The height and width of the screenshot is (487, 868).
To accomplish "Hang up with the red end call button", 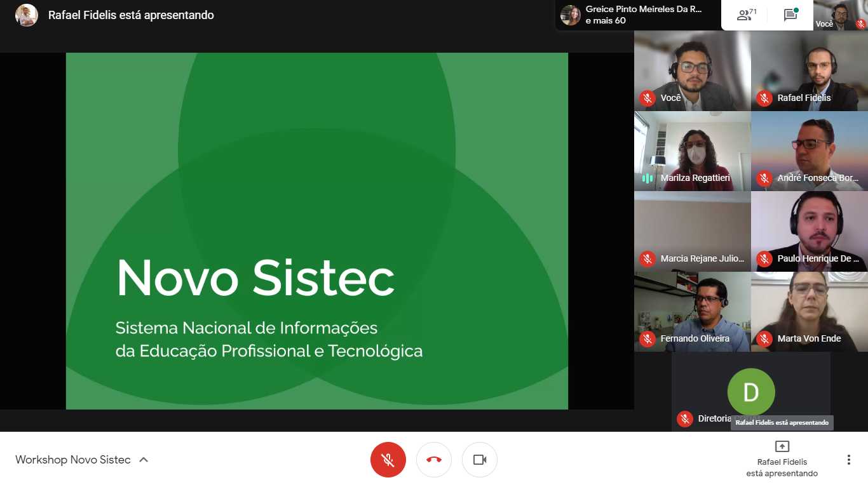I will pyautogui.click(x=434, y=460).
